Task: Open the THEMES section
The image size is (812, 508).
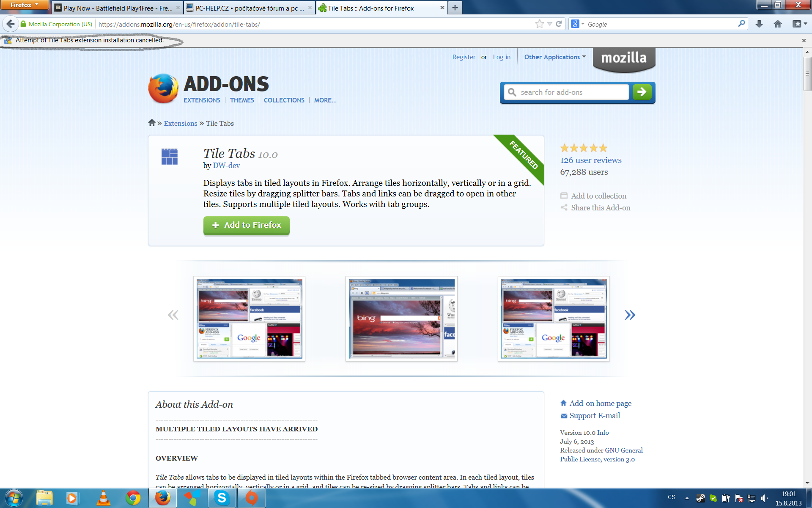Action: coord(242,100)
